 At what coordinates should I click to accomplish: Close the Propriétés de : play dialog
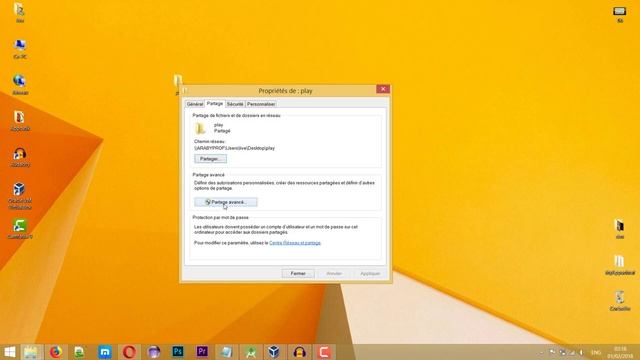[x=383, y=89]
